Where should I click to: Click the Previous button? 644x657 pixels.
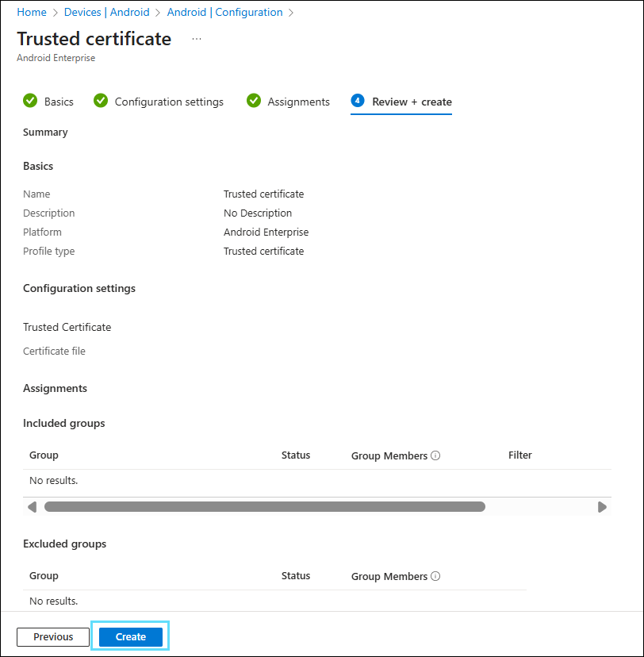click(53, 636)
